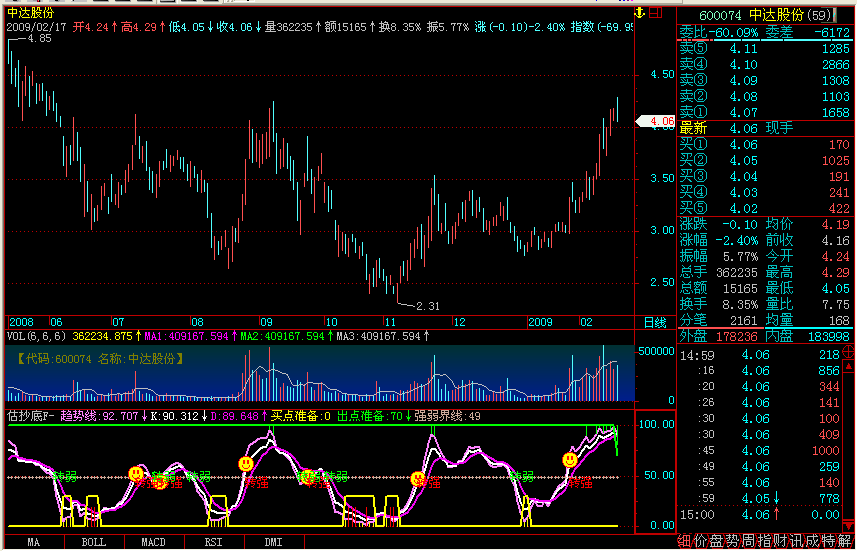This screenshot has width=857, height=551.
Task: Click the 外盘 178236 value
Action: point(738,337)
